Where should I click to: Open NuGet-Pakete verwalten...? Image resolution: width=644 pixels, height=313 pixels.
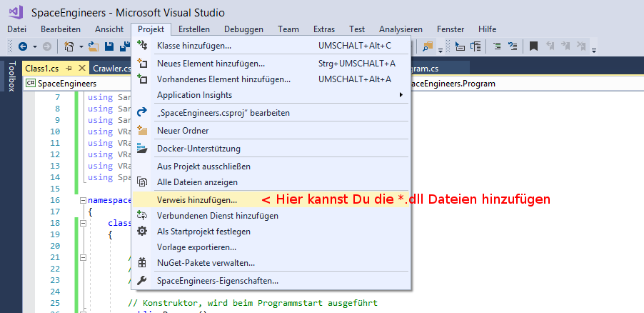[x=271, y=263]
